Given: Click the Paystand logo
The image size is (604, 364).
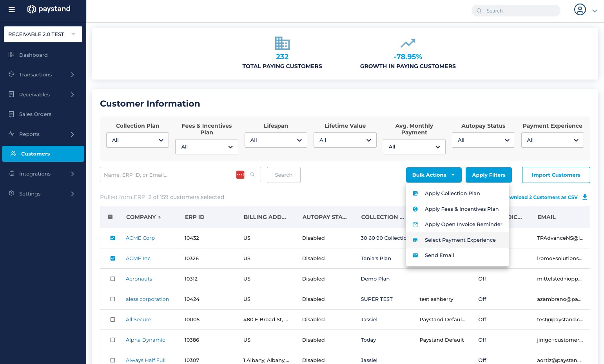Looking at the screenshot, I should pyautogui.click(x=49, y=9).
